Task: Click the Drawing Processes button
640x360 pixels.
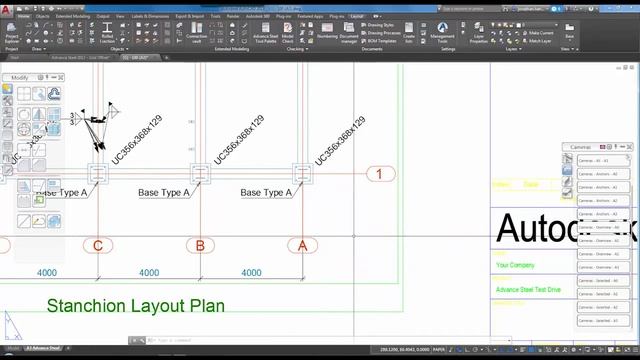Action: pos(381,33)
